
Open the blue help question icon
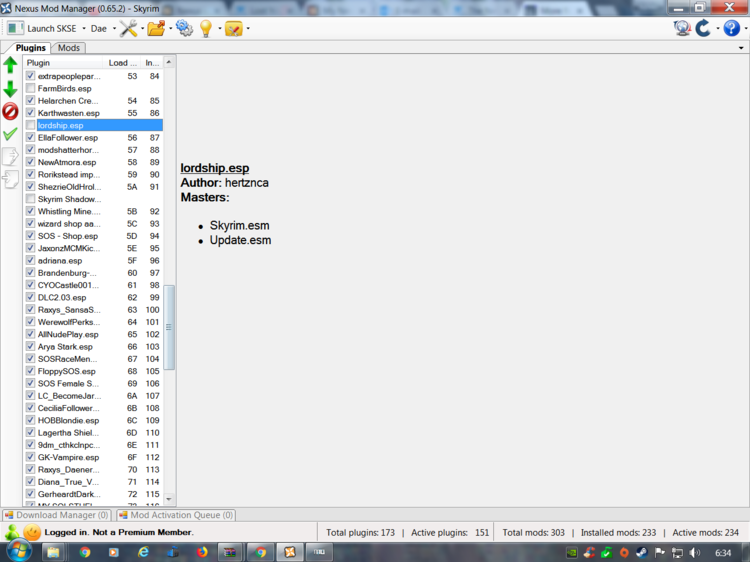pos(731,28)
